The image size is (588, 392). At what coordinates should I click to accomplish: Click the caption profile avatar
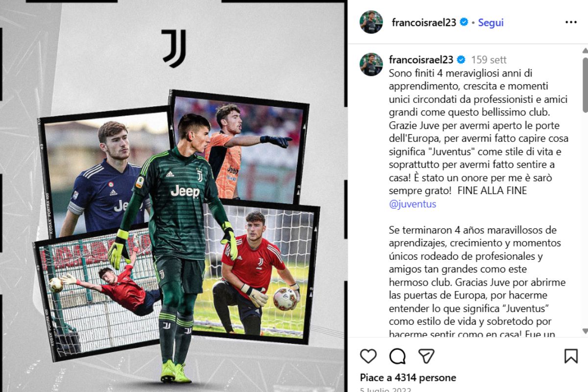click(x=371, y=64)
